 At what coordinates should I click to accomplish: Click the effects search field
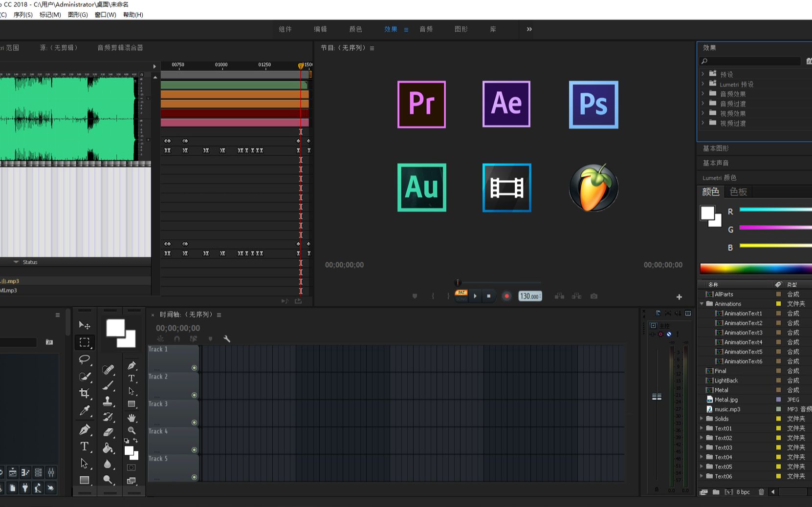click(750, 61)
